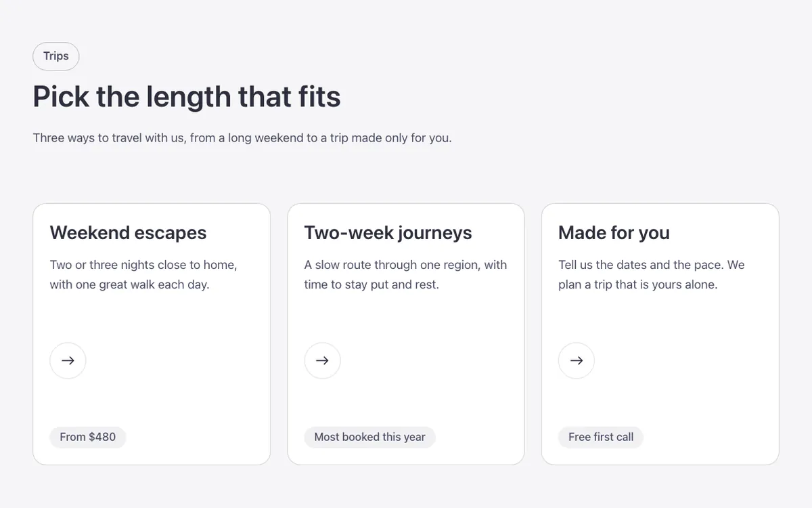Click the arrow icon in Weekend escapes card

pos(68,360)
